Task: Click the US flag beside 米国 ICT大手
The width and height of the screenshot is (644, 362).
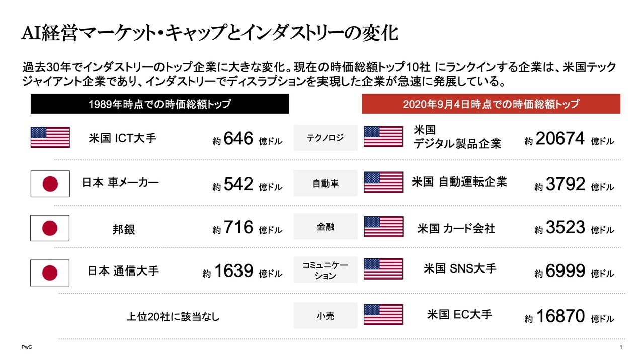Action: [50, 137]
